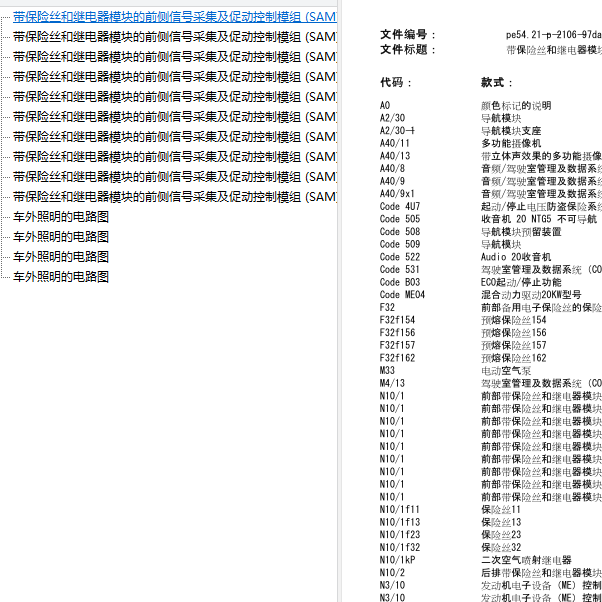Select Code 509 entry

(x=400, y=245)
